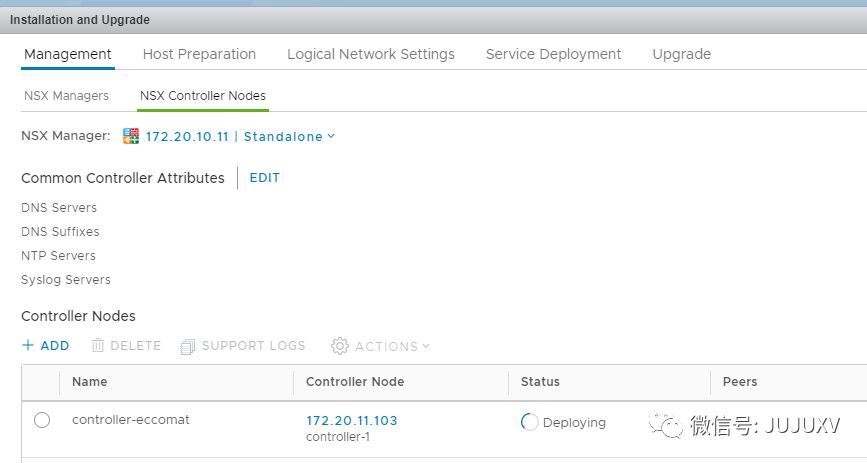The height and width of the screenshot is (463, 867).
Task: Expand the NSX Manager Standalone dropdown
Action: pyautogui.click(x=331, y=136)
